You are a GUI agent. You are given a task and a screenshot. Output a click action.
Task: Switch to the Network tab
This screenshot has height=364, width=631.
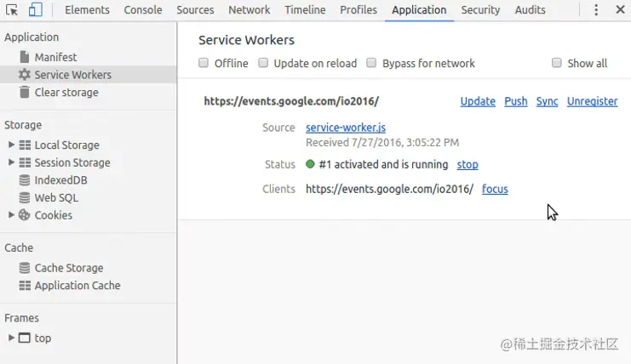(250, 10)
